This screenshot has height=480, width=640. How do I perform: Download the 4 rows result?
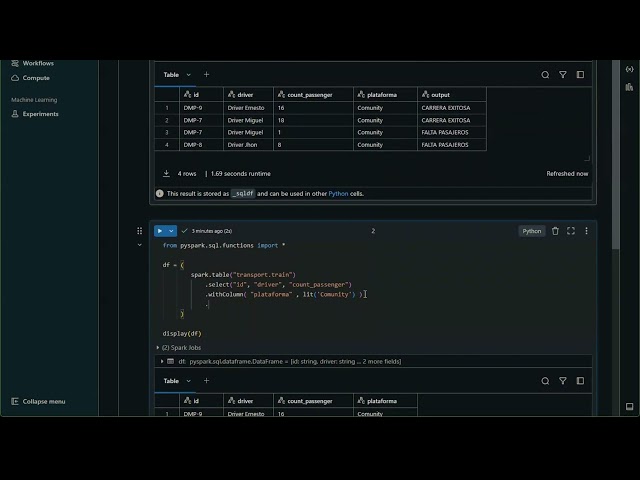166,173
